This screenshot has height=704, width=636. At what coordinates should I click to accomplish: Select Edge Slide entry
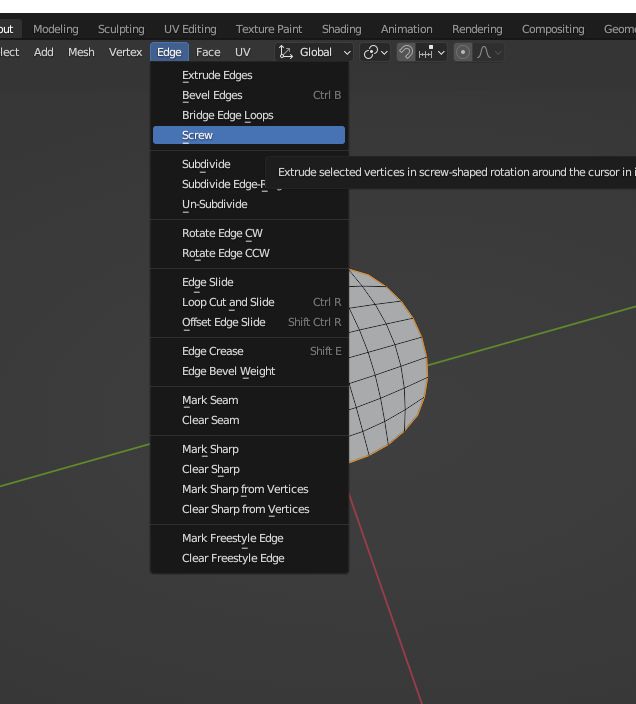click(x=249, y=282)
